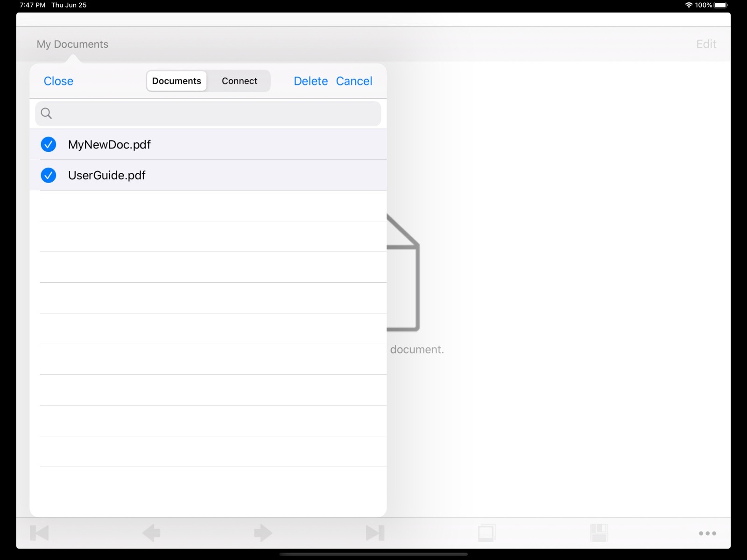
Task: Focus the document search field
Action: coord(215,113)
